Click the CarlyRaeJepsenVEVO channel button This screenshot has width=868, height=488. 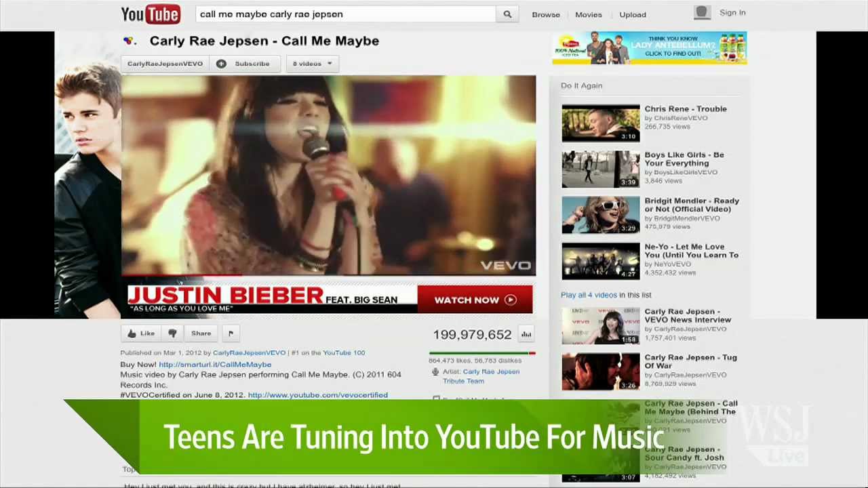point(165,64)
